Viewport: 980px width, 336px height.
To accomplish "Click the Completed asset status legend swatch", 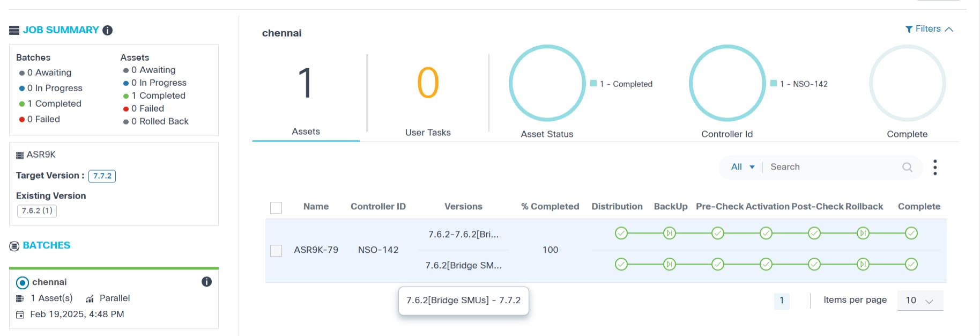I will [593, 83].
